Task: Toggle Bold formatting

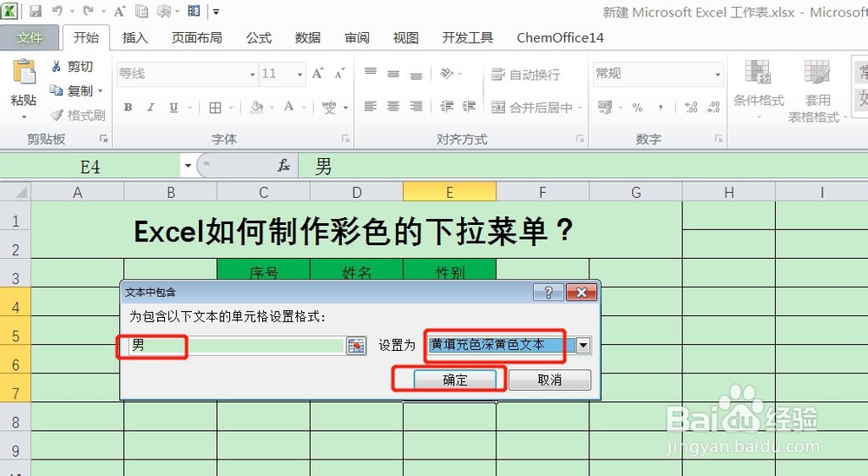Action: [x=128, y=107]
